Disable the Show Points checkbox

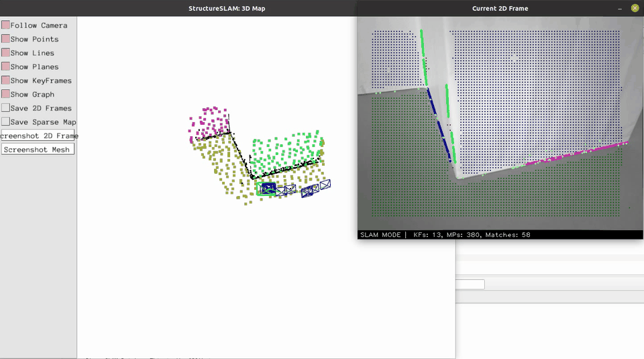tap(6, 39)
